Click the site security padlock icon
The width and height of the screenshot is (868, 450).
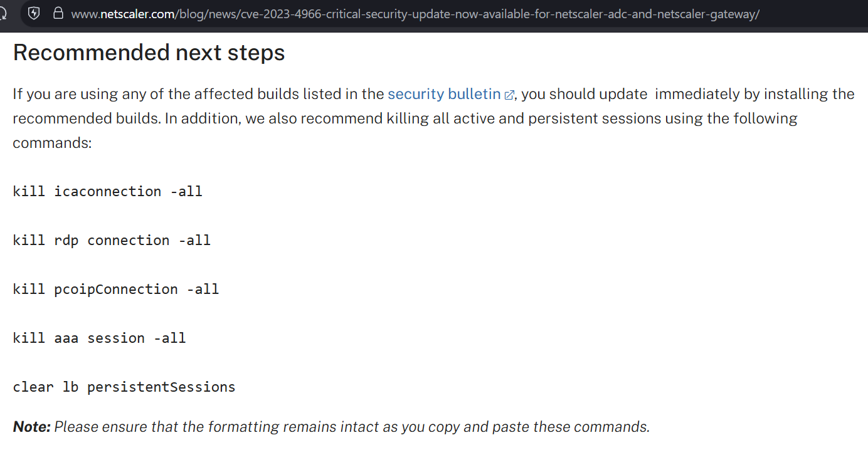pos(58,13)
